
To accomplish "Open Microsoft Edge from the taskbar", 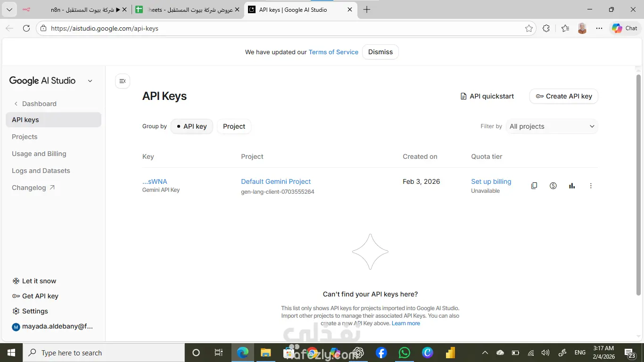I will (243, 353).
